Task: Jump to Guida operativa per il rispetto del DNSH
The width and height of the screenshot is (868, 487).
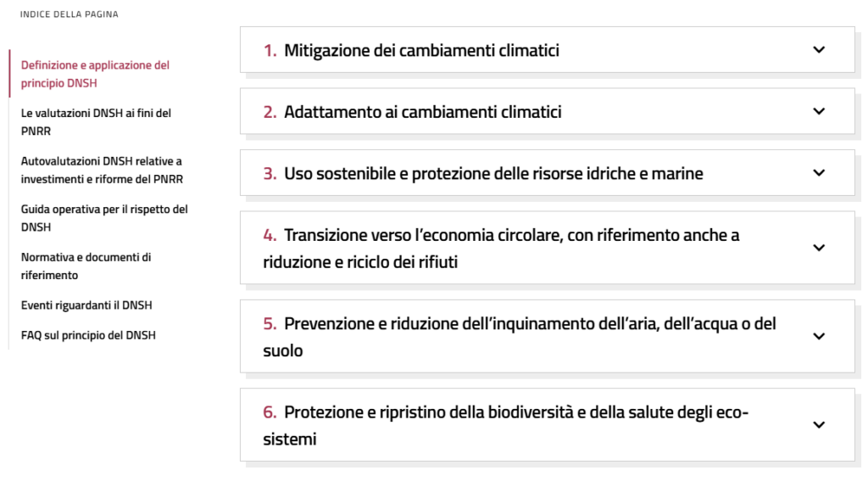Action: click(104, 218)
